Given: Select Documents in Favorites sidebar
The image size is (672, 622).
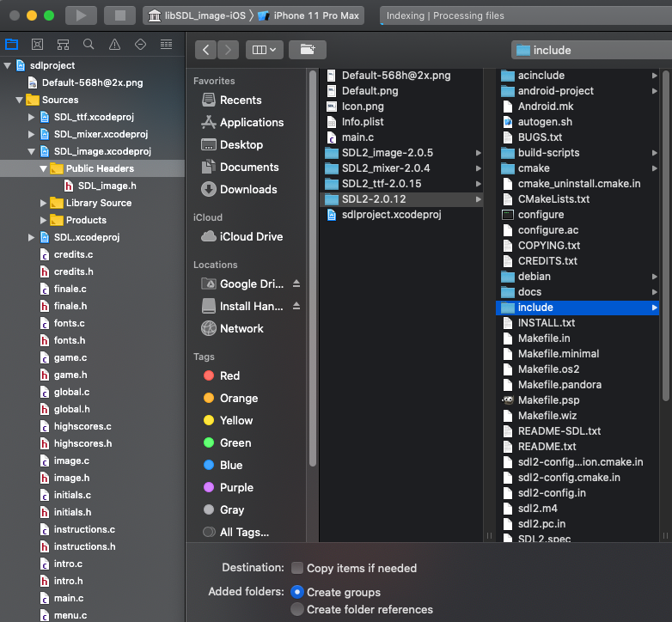Looking at the screenshot, I should (240, 167).
